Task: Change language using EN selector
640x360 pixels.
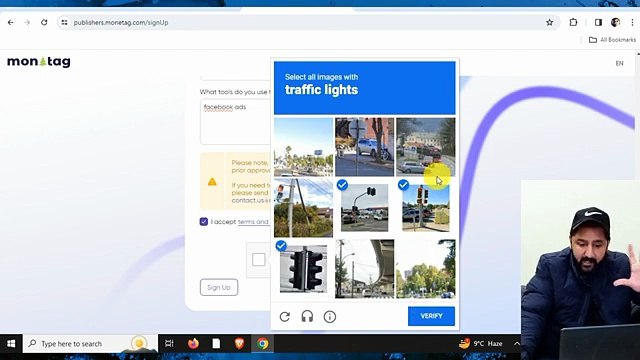Action: coord(619,63)
